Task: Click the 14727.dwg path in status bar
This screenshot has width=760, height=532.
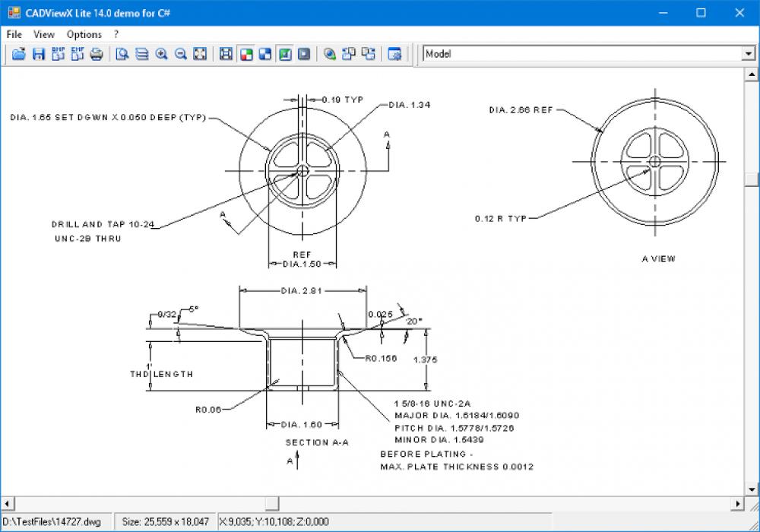Action: [53, 521]
